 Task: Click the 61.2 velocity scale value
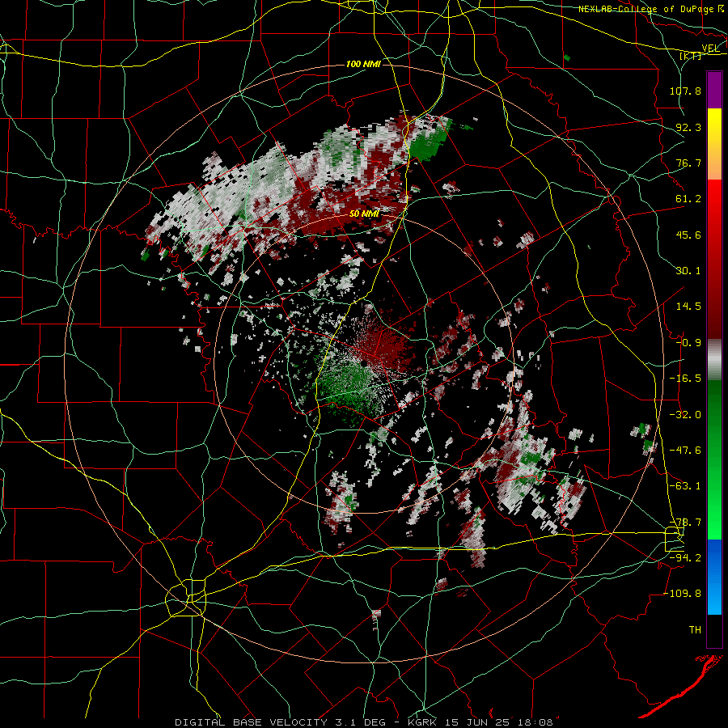pyautogui.click(x=688, y=199)
